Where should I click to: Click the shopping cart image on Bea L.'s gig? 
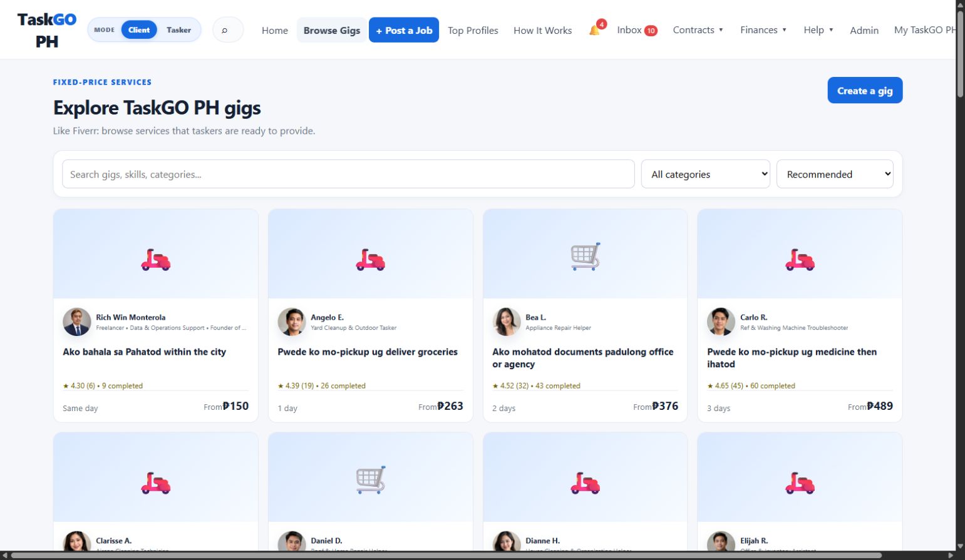point(586,257)
